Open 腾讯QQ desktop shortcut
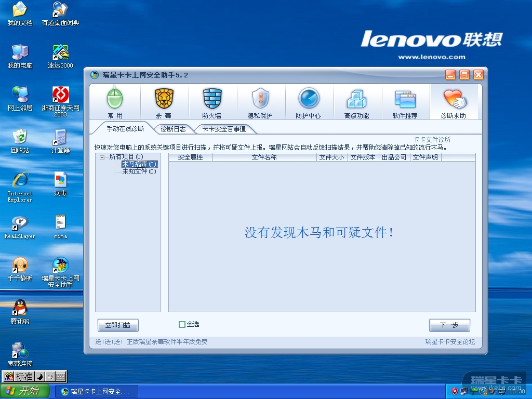532x399 pixels. pos(20,312)
